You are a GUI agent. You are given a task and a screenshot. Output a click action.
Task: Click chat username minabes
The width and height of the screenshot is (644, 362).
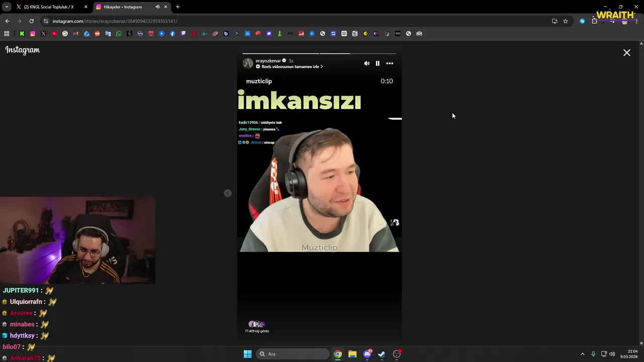pos(22,324)
